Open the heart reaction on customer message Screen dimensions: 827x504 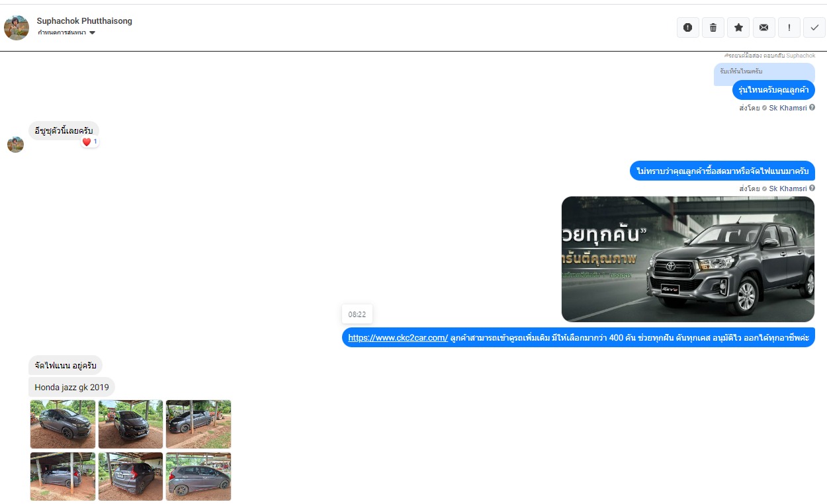tap(89, 142)
